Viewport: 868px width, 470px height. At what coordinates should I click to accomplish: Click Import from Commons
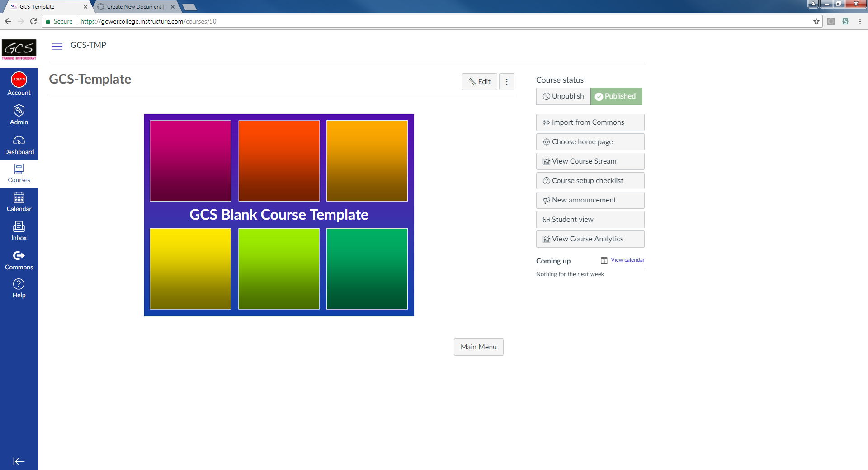pyautogui.click(x=590, y=122)
